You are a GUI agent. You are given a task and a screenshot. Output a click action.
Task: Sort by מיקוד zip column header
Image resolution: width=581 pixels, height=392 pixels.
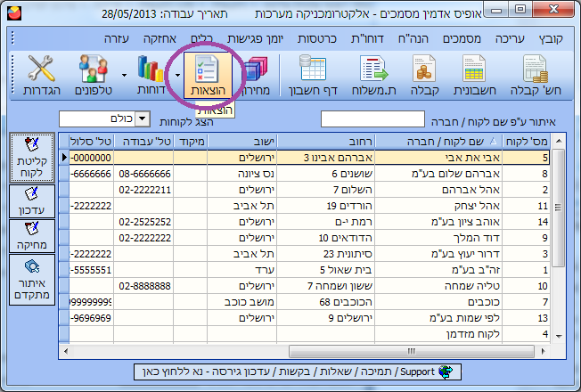pyautogui.click(x=191, y=141)
